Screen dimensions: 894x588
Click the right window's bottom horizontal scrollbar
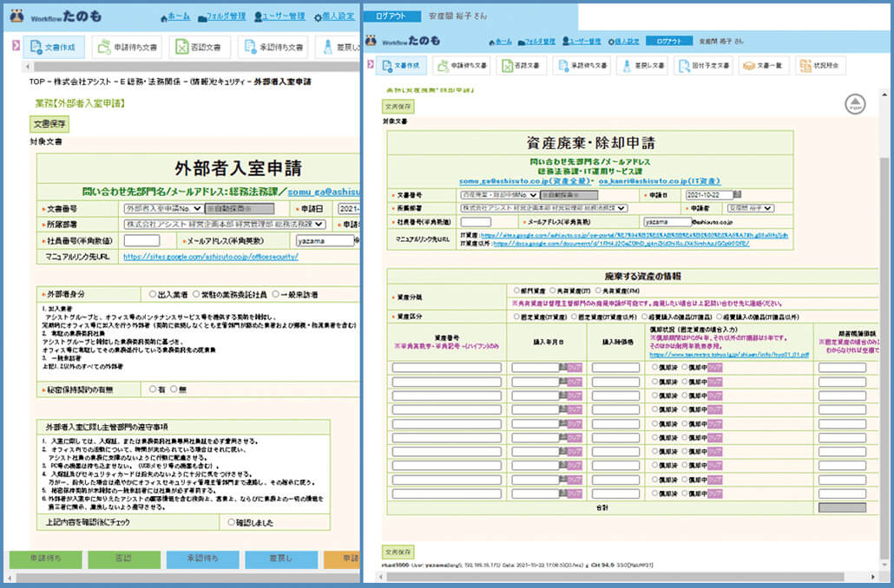(615, 578)
